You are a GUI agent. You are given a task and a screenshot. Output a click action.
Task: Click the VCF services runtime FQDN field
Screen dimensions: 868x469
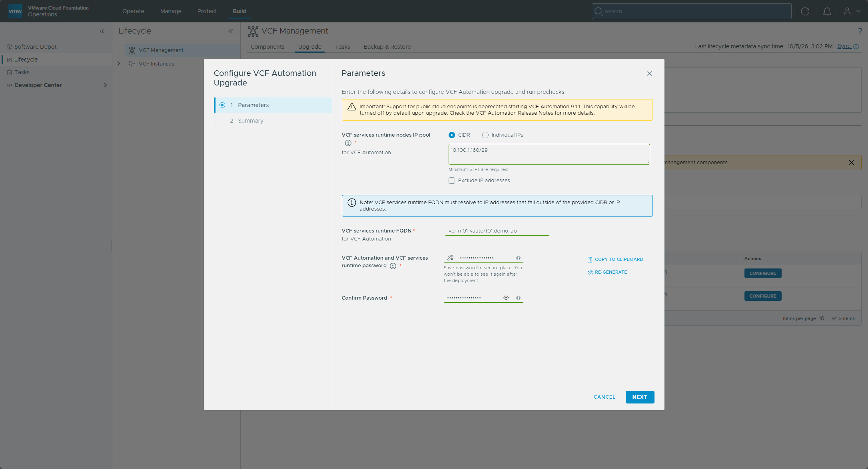pyautogui.click(x=497, y=231)
